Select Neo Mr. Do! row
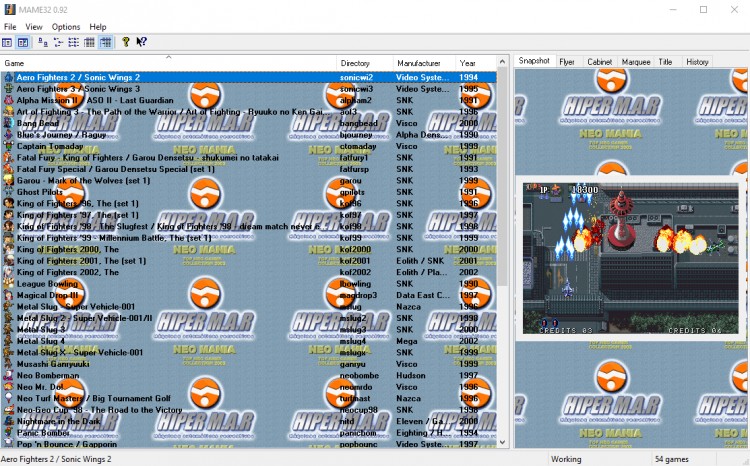 point(249,387)
